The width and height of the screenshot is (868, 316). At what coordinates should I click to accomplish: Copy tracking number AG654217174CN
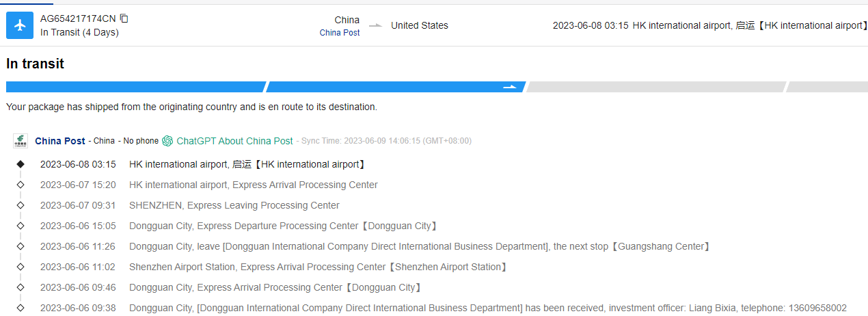(x=124, y=18)
